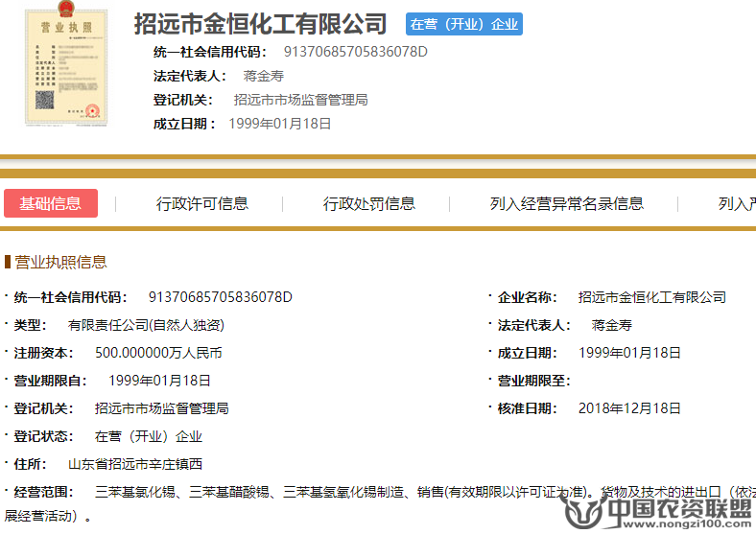Select header credit code 91370685705836078D
The height and width of the screenshot is (534, 756).
point(355,52)
